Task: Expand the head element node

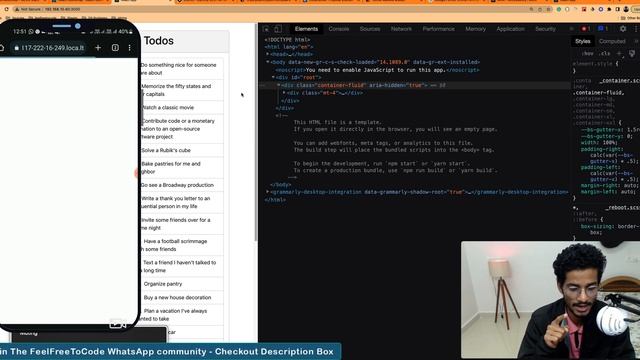Action: pyautogui.click(x=267, y=54)
